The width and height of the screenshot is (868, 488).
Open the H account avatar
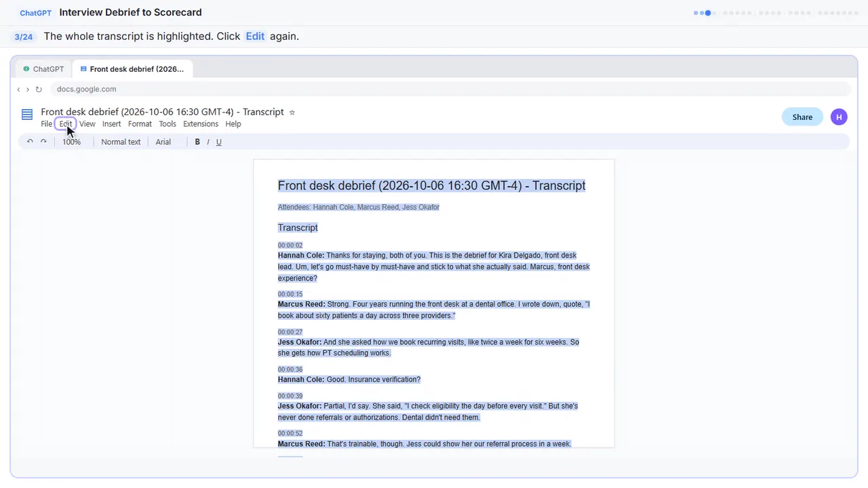click(x=839, y=117)
